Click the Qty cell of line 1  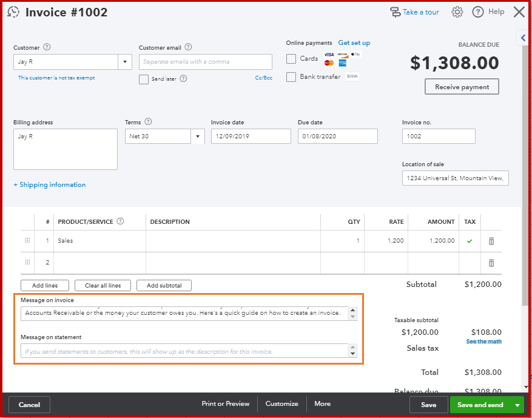click(x=342, y=241)
